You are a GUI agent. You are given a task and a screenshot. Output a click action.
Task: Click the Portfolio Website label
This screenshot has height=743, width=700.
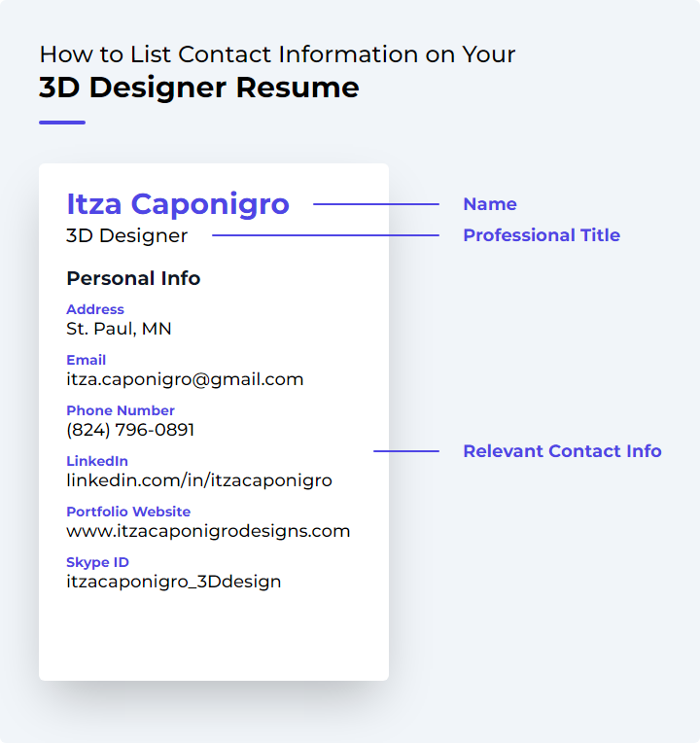128,512
